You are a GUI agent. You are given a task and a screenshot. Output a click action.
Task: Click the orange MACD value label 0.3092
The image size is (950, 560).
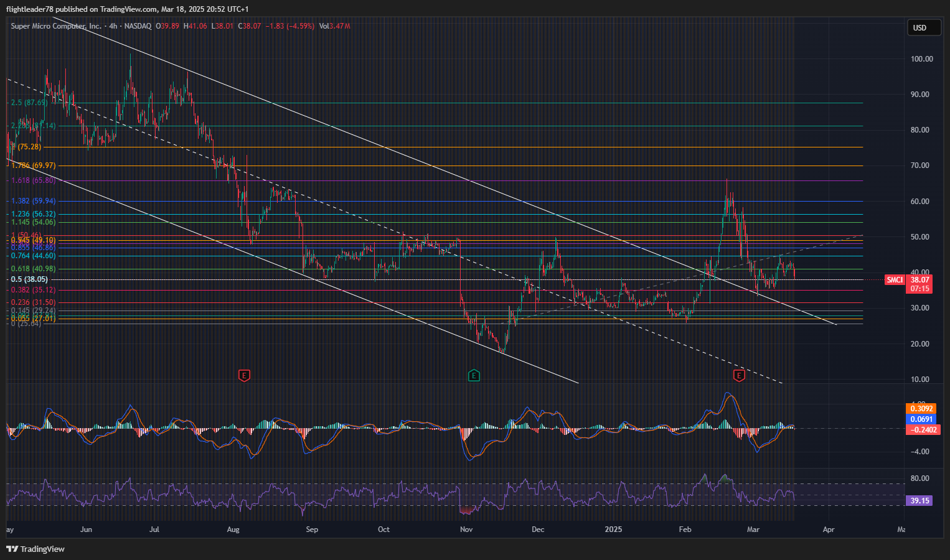921,409
